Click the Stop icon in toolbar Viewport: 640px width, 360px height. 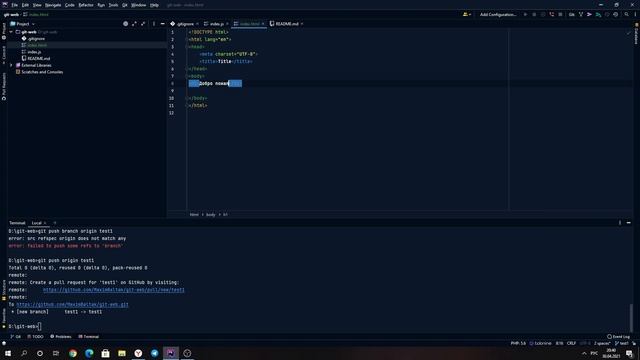[560, 14]
